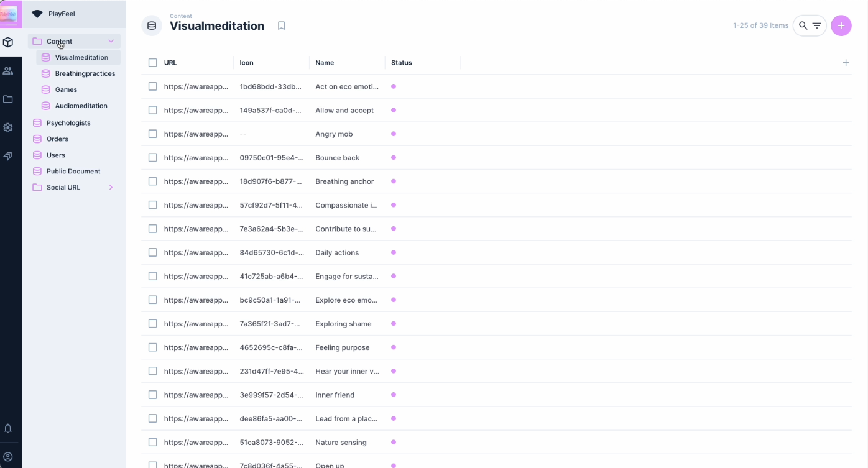Click the bookmark icon beside Visualmeditation title

click(x=281, y=25)
